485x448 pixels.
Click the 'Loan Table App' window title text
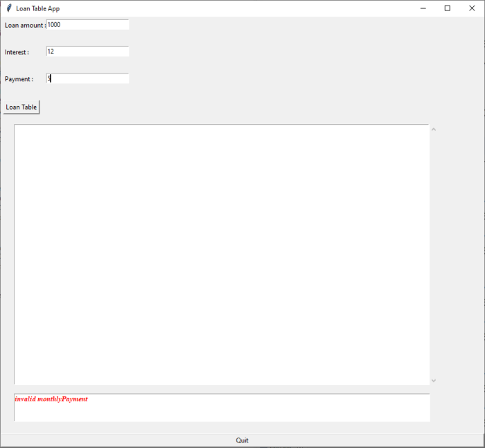38,8
